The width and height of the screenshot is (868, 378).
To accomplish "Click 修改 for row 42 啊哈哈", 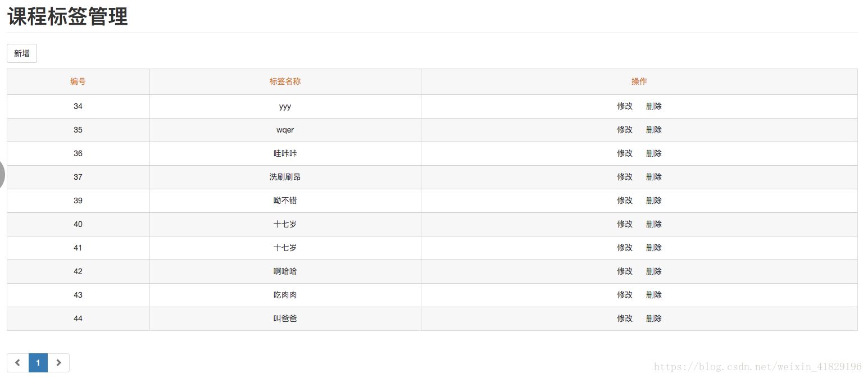I will coord(625,271).
